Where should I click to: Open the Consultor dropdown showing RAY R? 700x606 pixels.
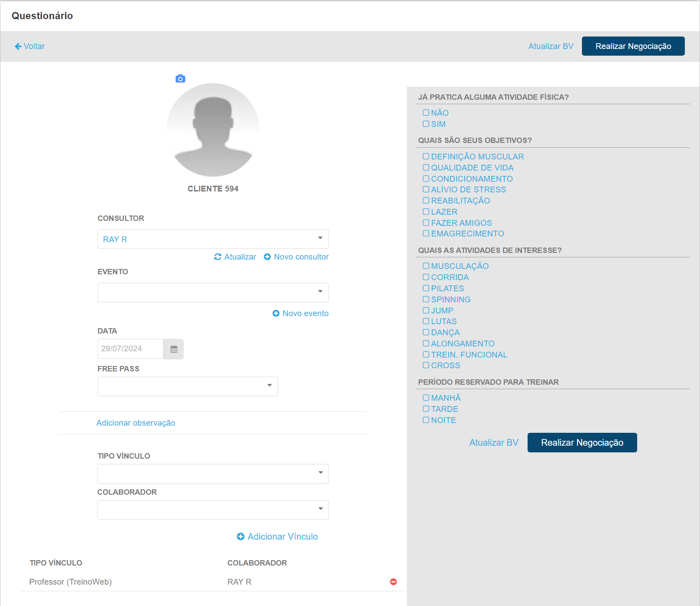(213, 239)
